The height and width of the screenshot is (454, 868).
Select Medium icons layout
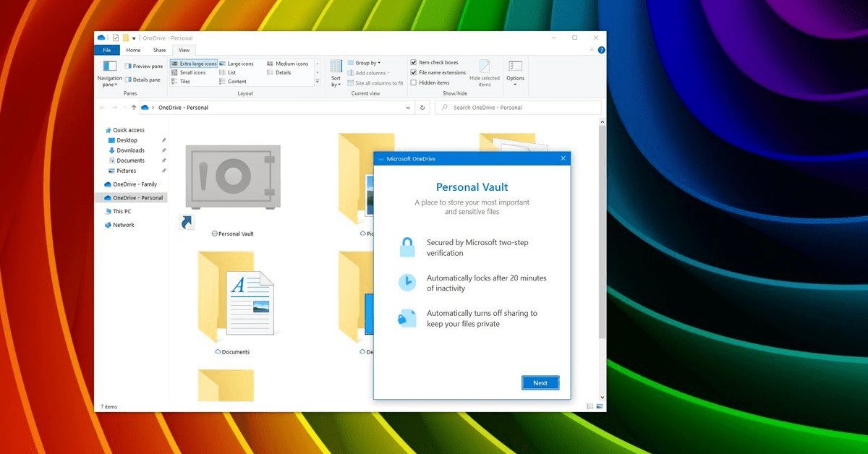287,64
